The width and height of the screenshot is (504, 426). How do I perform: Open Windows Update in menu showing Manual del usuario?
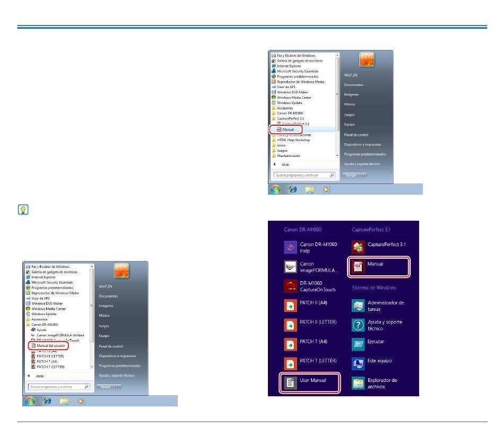[x=41, y=314]
